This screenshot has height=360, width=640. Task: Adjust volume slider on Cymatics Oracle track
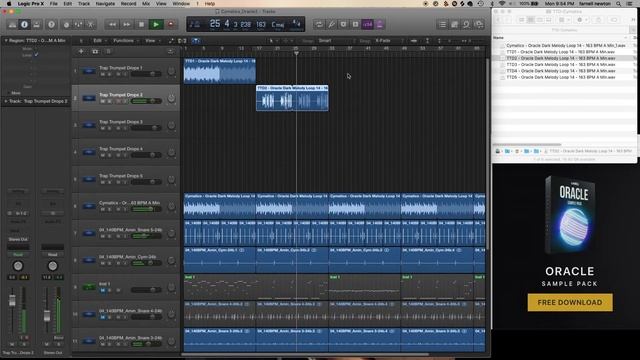point(146,209)
